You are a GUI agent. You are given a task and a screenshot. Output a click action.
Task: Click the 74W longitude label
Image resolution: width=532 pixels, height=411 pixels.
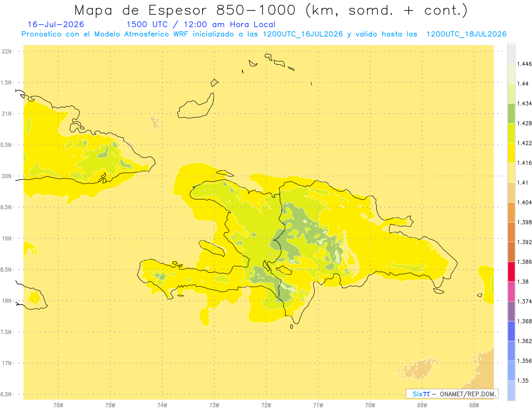click(162, 405)
